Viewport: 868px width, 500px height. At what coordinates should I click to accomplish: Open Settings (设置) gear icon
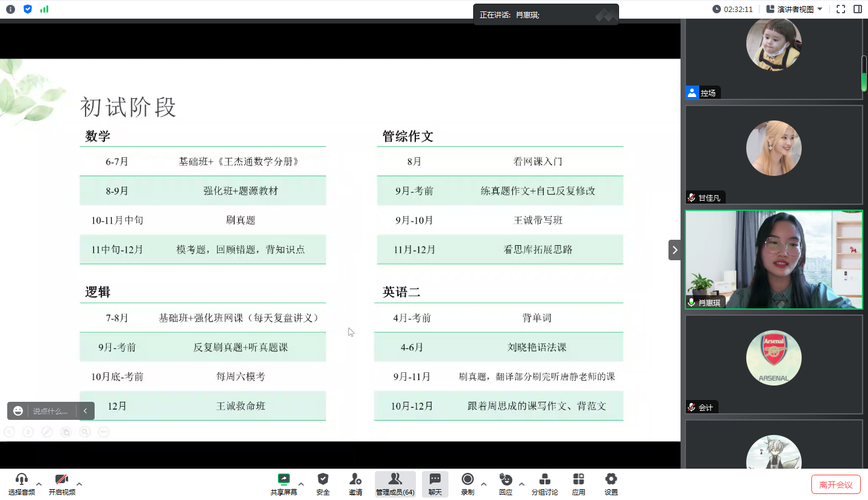[x=611, y=484]
